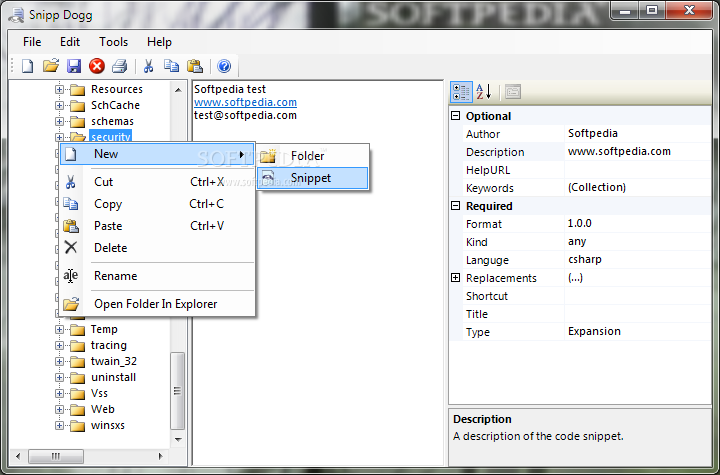
Task: Switch property grid to Categorized view
Action: tap(461, 92)
